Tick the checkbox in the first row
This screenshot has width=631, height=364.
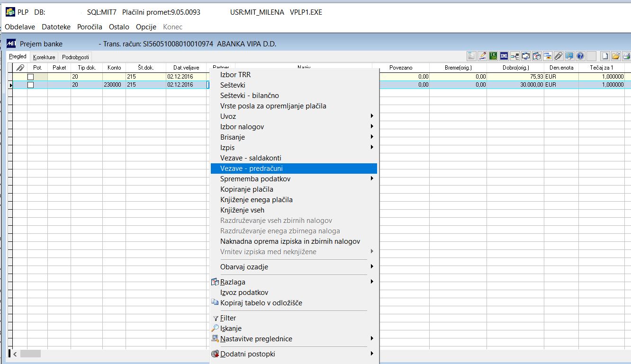(30, 76)
